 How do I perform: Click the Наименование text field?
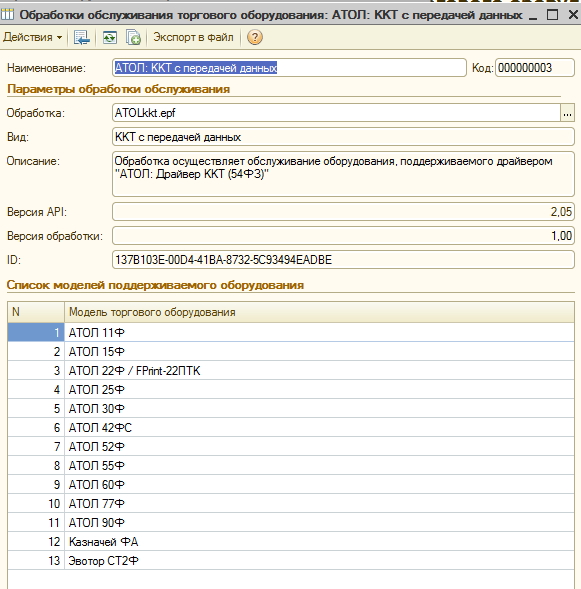[x=289, y=68]
